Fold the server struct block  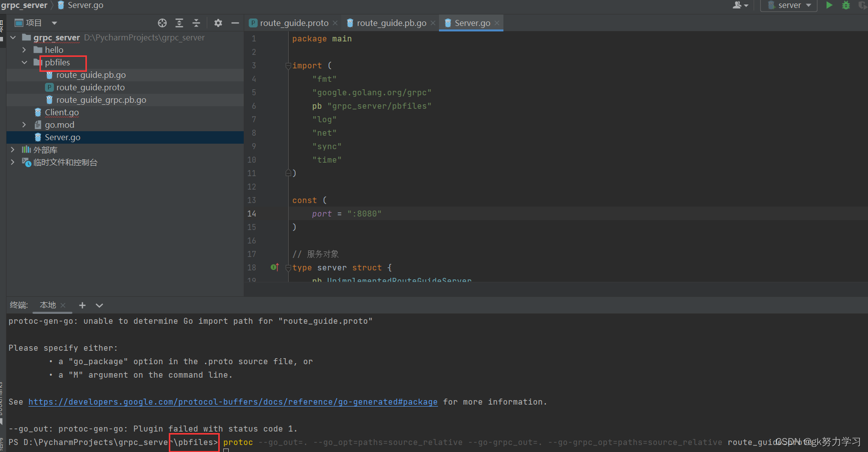(x=288, y=268)
